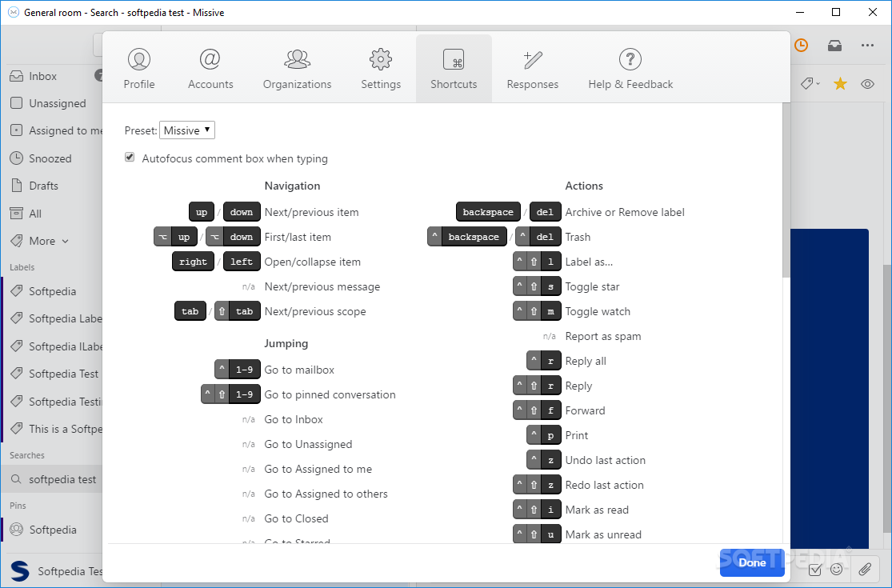This screenshot has width=892, height=588.
Task: Select the Shortcuts tab
Action: pyautogui.click(x=454, y=69)
